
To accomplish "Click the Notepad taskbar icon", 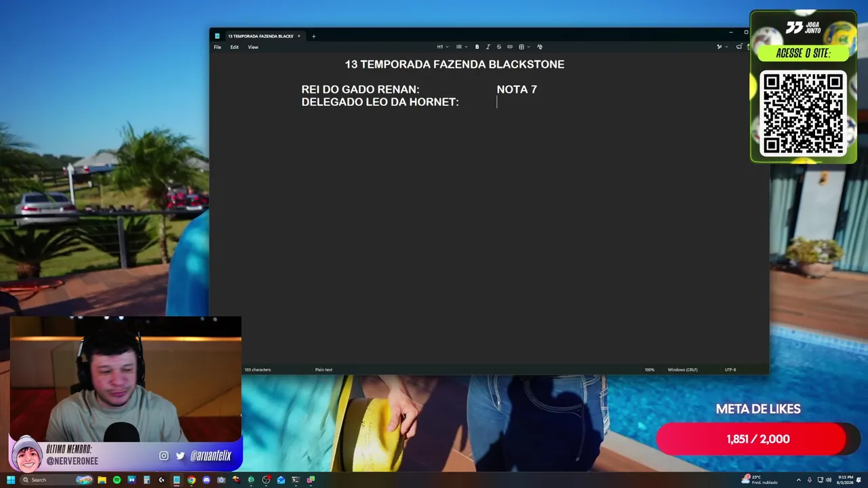I will [176, 480].
